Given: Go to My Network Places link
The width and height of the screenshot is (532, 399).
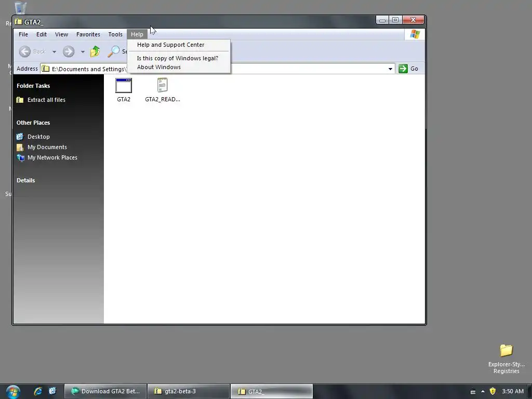Looking at the screenshot, I should click(x=52, y=158).
